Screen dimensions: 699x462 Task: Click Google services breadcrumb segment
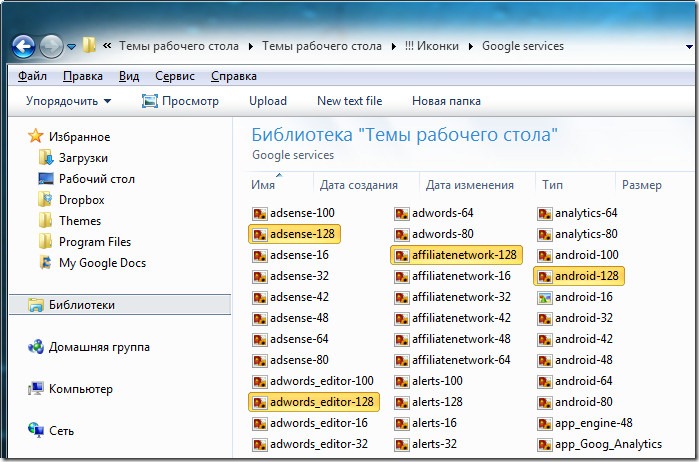523,46
